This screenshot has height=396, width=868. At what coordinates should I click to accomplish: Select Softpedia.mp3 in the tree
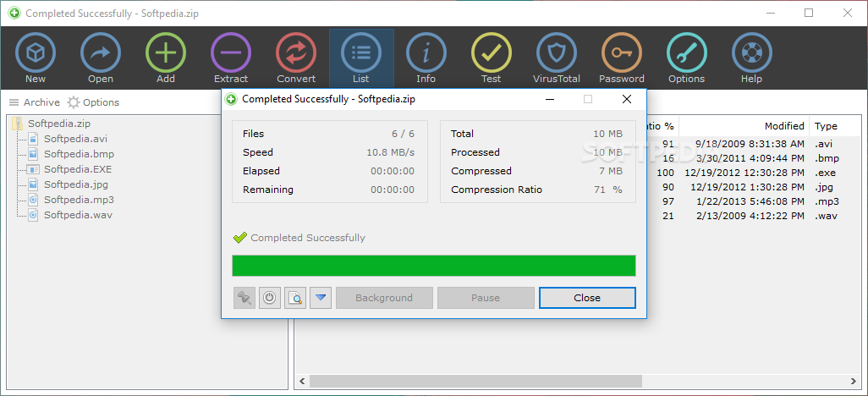[80, 200]
